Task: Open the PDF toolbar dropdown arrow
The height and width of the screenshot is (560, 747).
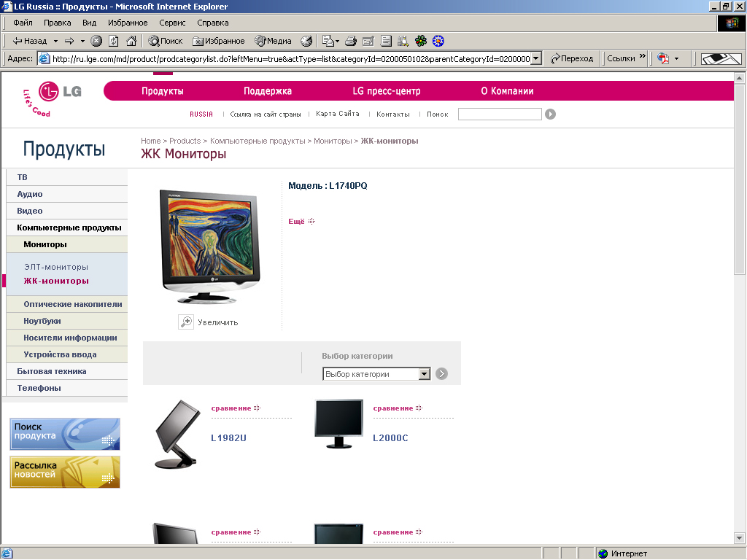Action: coord(676,58)
